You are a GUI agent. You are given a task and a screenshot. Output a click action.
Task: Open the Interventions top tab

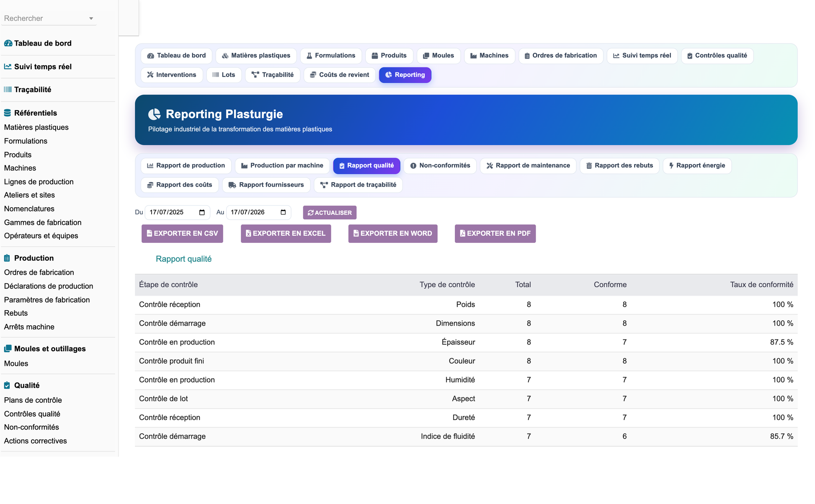coord(172,75)
